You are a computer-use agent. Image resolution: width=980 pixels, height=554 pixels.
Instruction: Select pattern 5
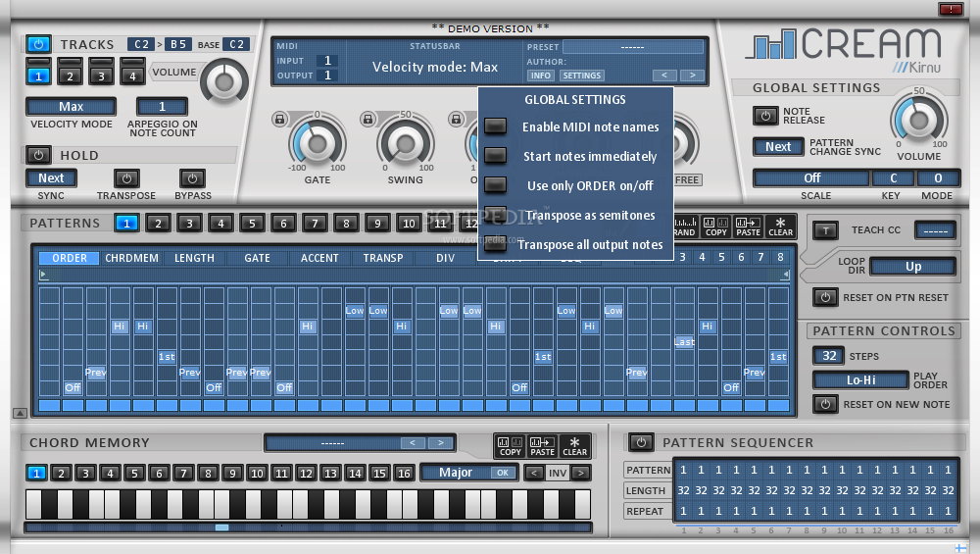(252, 224)
